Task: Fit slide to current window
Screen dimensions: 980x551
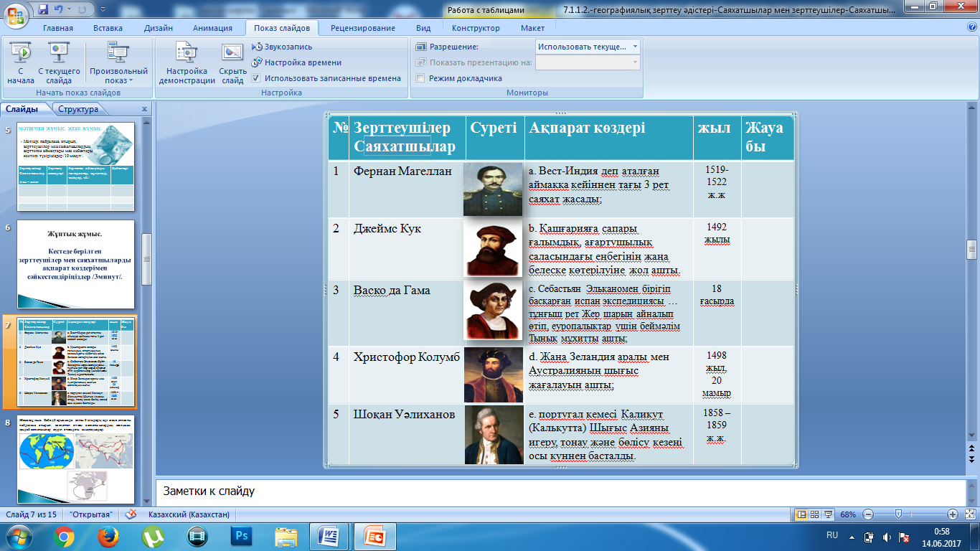Action: coord(969,514)
